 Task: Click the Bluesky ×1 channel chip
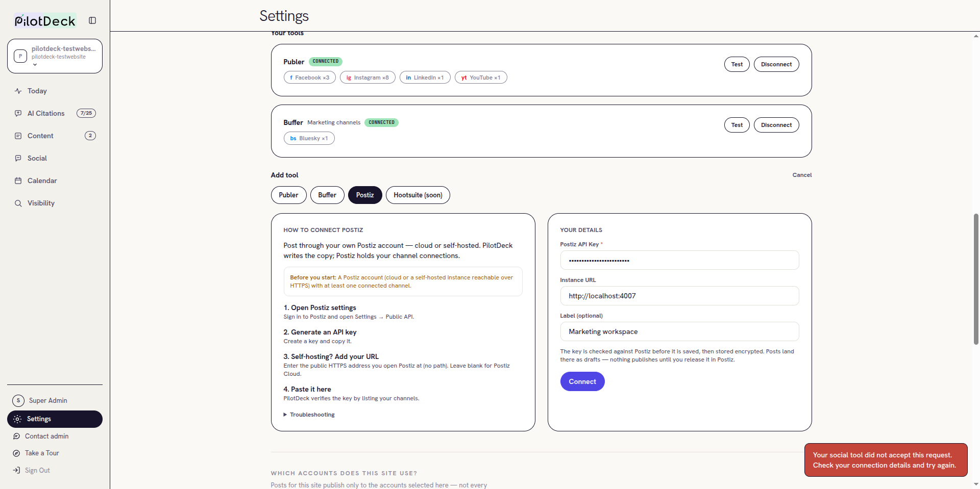(309, 138)
